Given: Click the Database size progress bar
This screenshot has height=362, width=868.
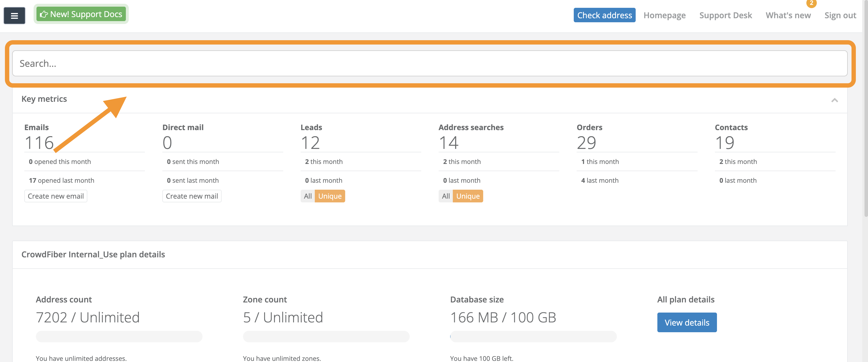Looking at the screenshot, I should (534, 336).
